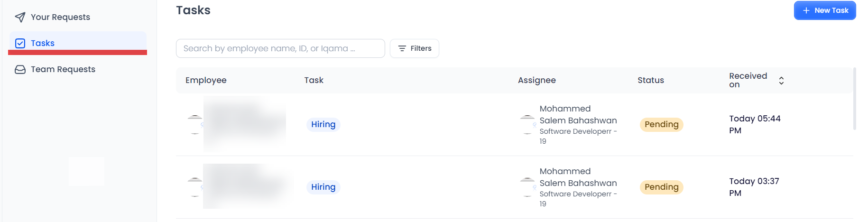
Task: Click the task table vertical scrollbar
Action: 854,99
